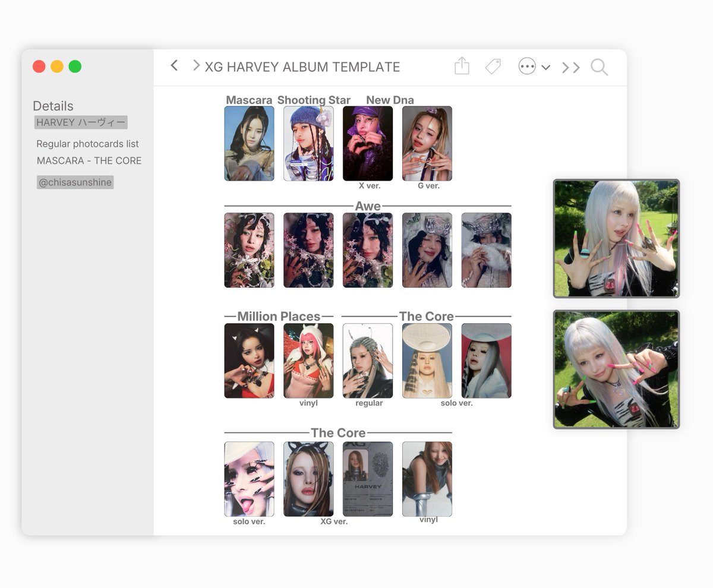The height and width of the screenshot is (588, 713).
Task: Click the '@chisasunshine' credit tag
Action: click(75, 182)
